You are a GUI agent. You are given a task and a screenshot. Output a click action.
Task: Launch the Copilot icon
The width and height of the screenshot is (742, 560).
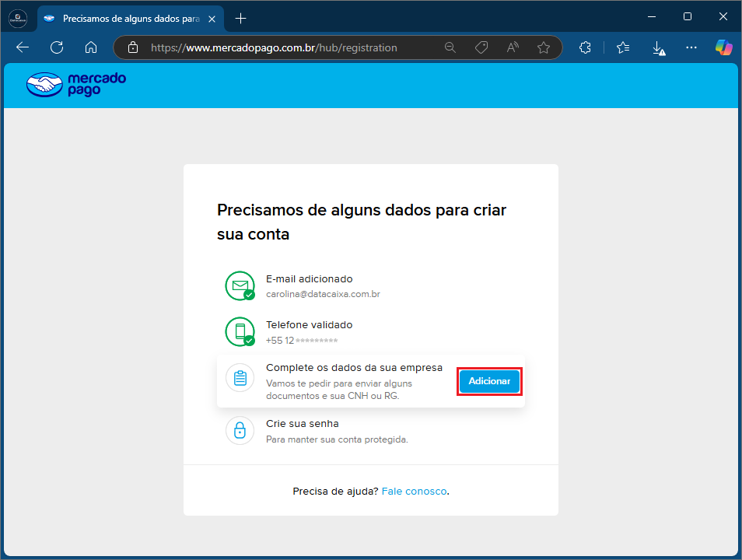click(724, 47)
